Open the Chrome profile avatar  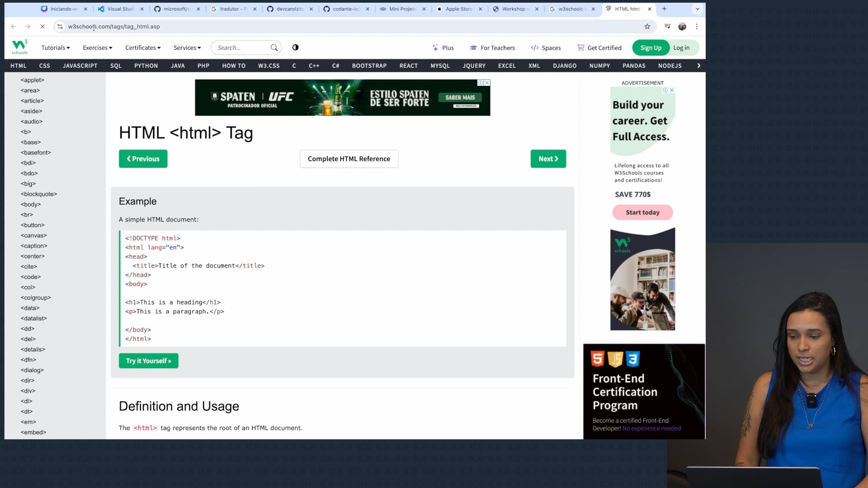pos(682,27)
